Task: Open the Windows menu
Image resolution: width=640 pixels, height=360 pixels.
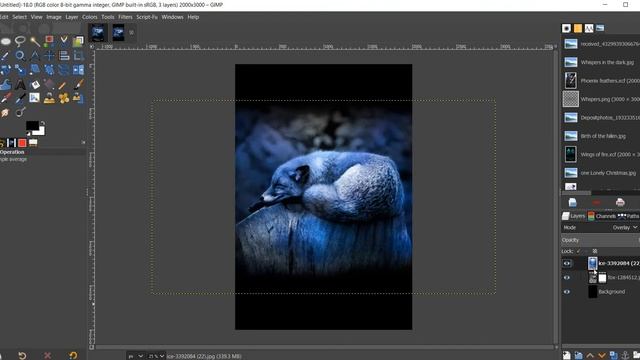Action: point(172,17)
